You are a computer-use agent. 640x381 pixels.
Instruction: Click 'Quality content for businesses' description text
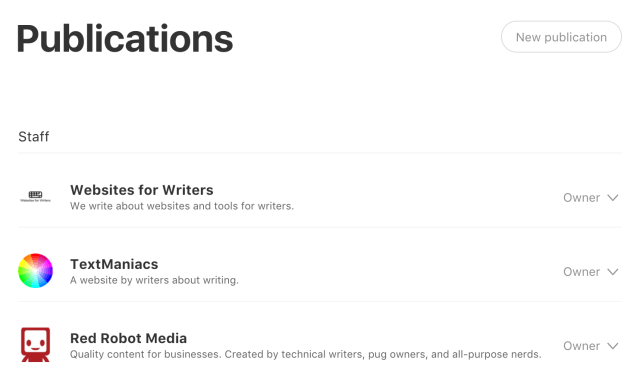306,354
